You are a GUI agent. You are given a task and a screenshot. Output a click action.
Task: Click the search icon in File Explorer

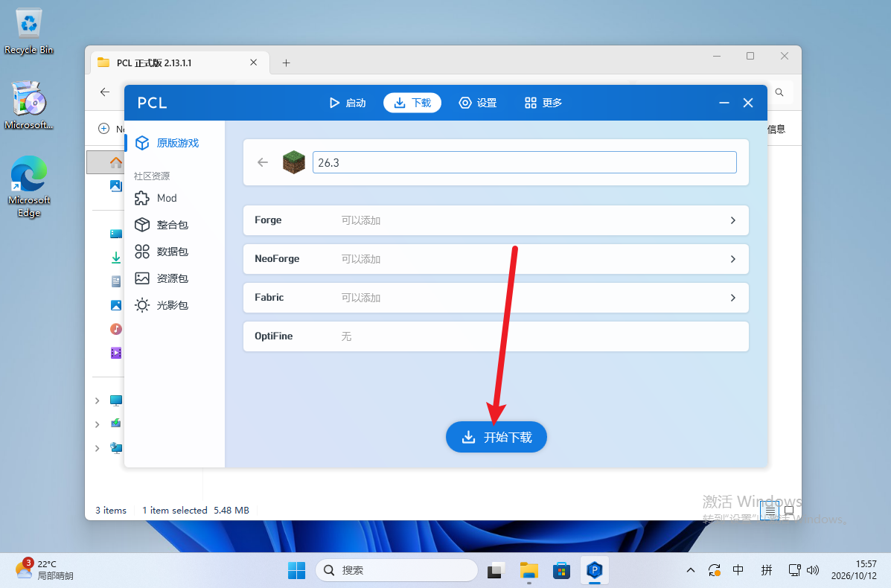[x=779, y=92]
